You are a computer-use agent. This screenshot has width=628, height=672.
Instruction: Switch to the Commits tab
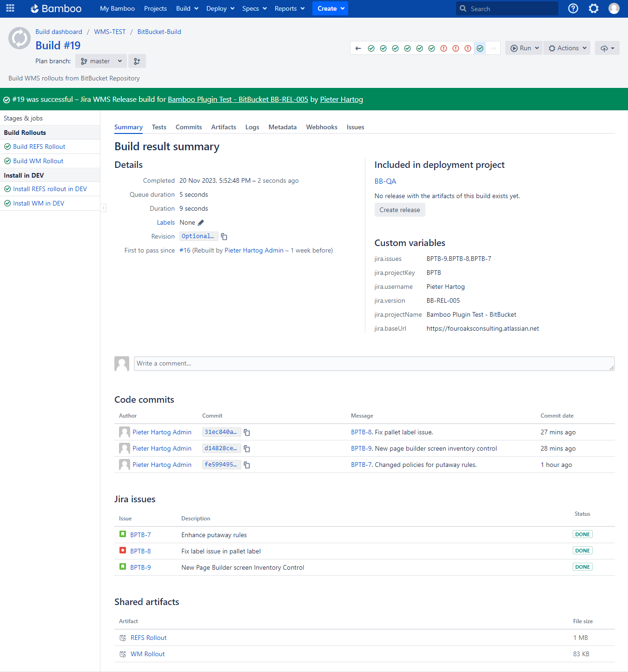tap(189, 127)
